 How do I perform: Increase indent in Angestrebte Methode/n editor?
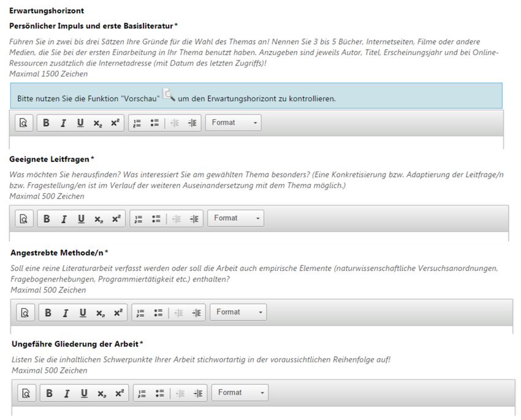point(196,313)
